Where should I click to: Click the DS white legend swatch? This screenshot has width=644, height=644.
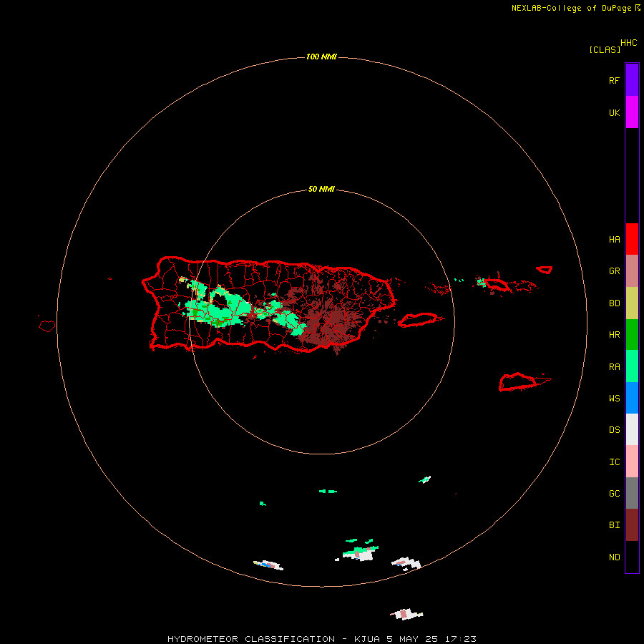(x=632, y=429)
